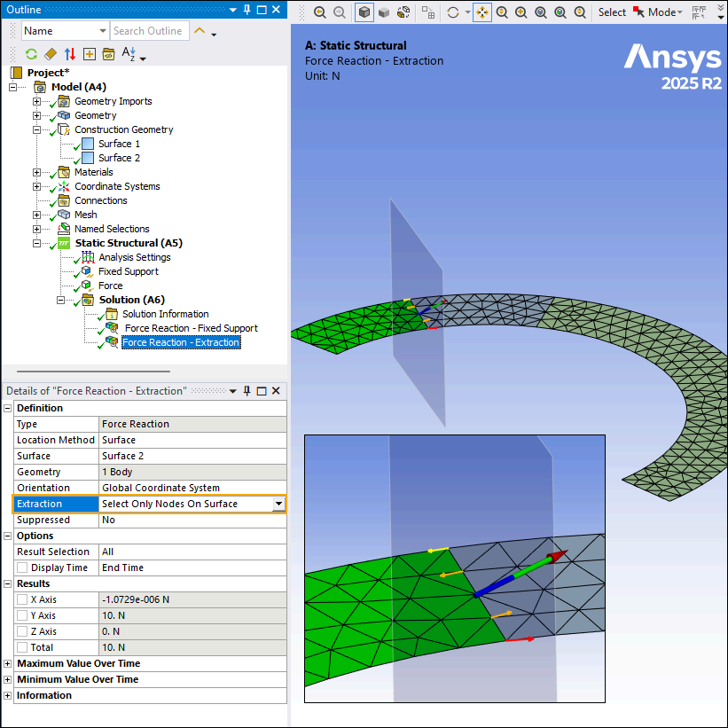Click the Expand All plus box icon

(90, 54)
